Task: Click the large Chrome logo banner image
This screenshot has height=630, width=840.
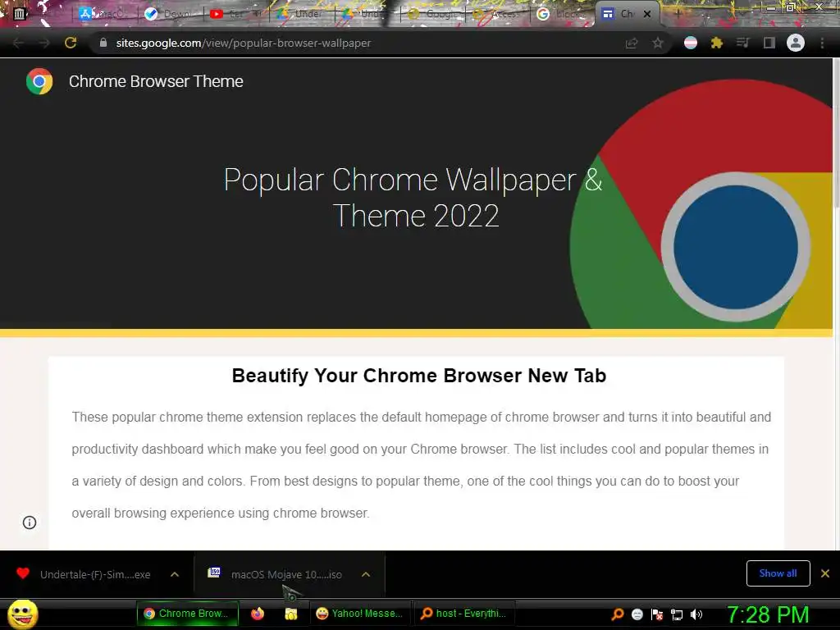Action: click(702, 204)
